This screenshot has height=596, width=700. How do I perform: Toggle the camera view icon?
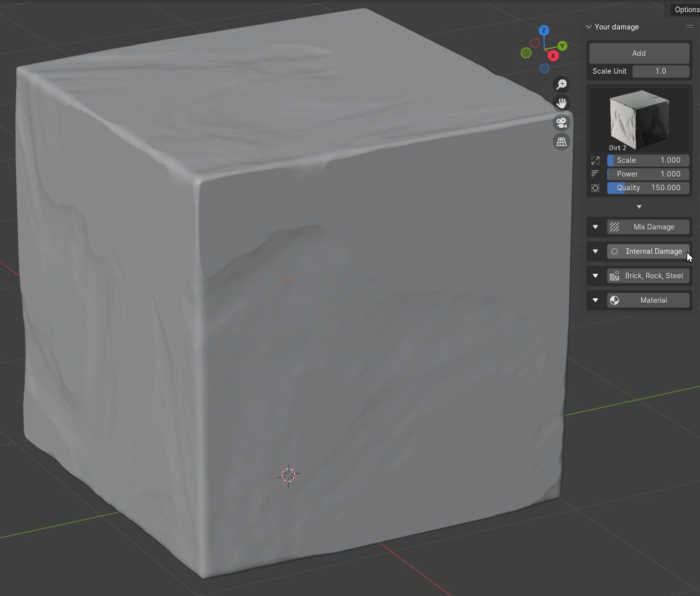(562, 123)
